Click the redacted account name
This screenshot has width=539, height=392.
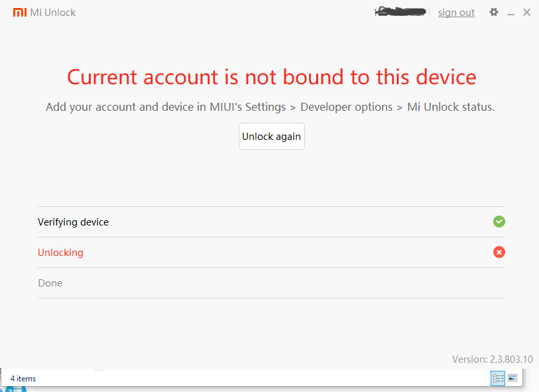(x=400, y=11)
